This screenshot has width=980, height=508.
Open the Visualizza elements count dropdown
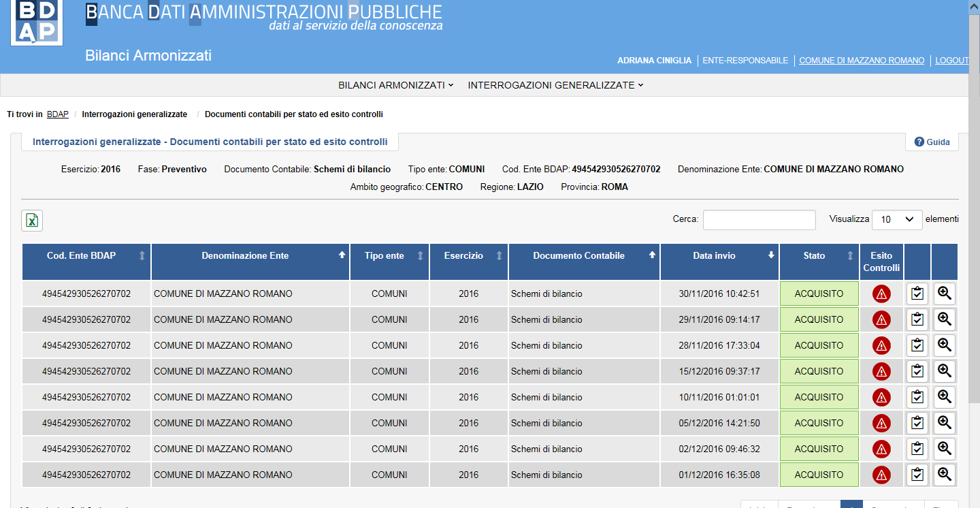897,219
